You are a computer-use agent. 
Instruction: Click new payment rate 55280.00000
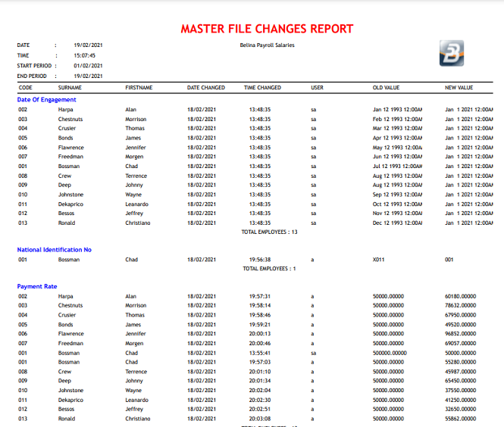pos(460,362)
